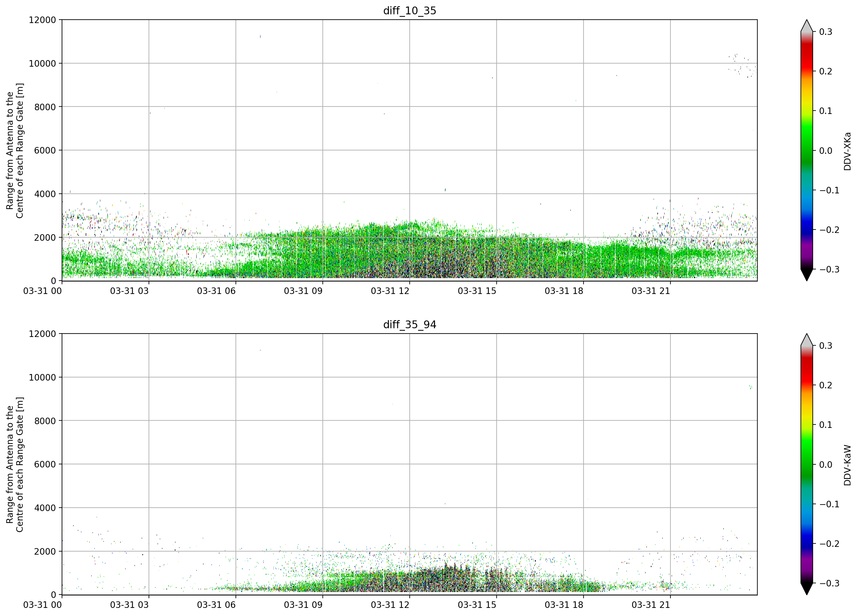
Task: Click the black lower extend arrow of DDV-XKa colorbar
Action: [807, 274]
